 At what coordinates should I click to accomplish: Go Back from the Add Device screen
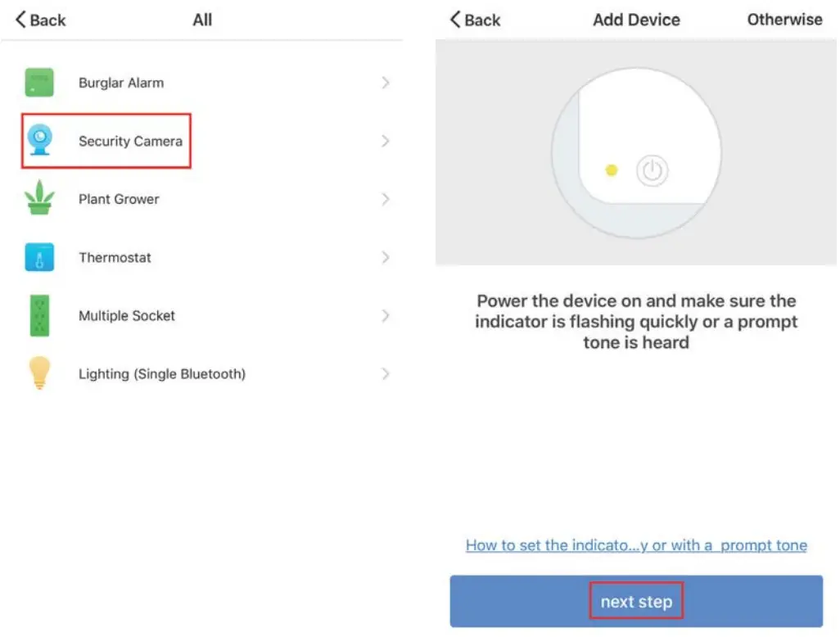475,20
